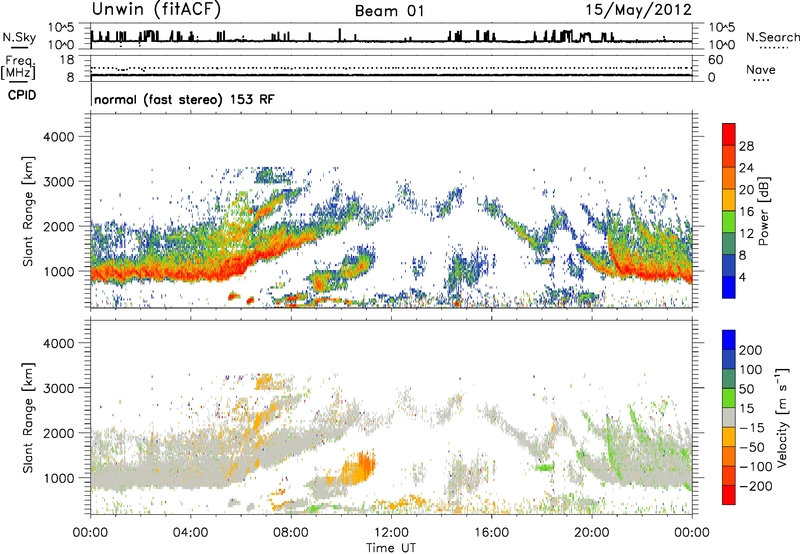
Task: Click the date '15/May/2012'
Action: pyautogui.click(x=638, y=10)
